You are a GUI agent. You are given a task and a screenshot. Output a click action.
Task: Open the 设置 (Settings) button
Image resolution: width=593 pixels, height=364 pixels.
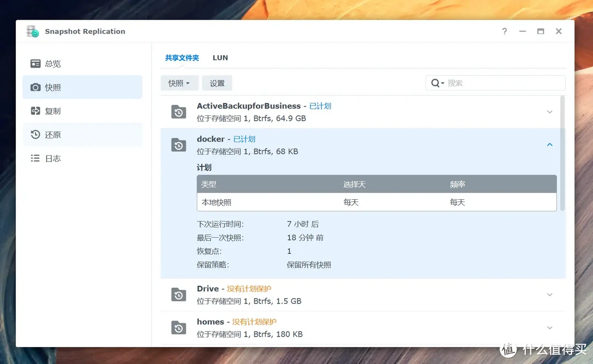click(x=216, y=82)
